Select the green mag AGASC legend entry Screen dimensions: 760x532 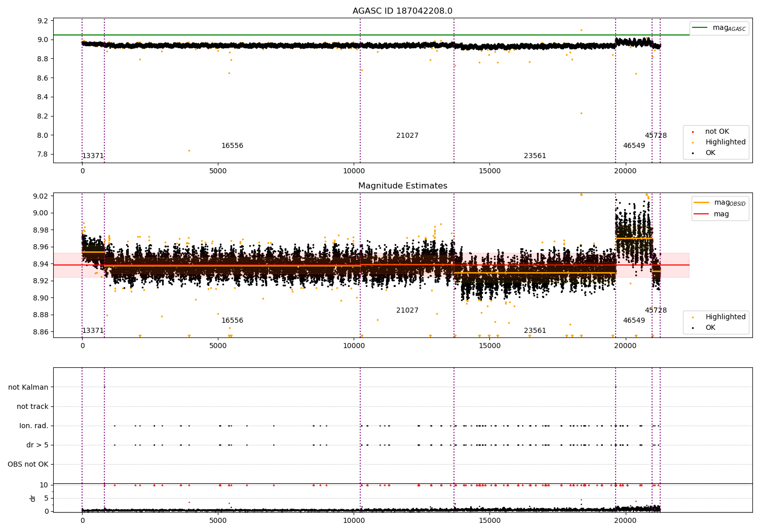coord(719,28)
